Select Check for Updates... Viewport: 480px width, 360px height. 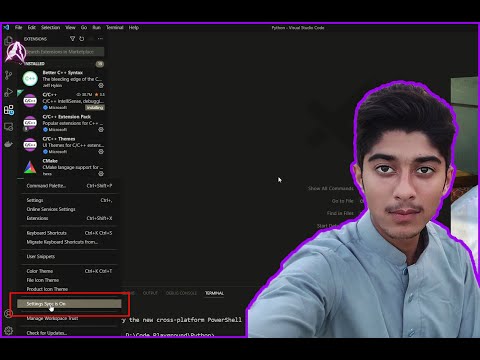(69, 333)
